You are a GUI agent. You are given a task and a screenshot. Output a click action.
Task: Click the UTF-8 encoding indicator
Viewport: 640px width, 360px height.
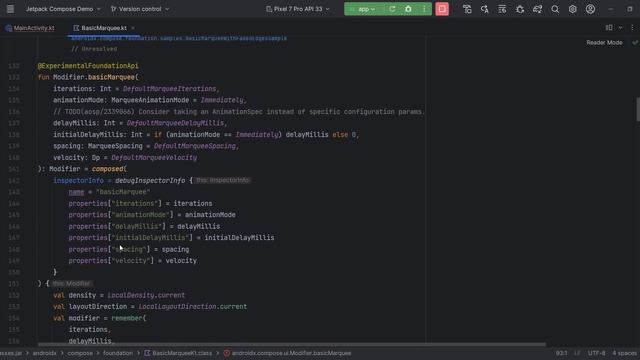tap(596, 353)
